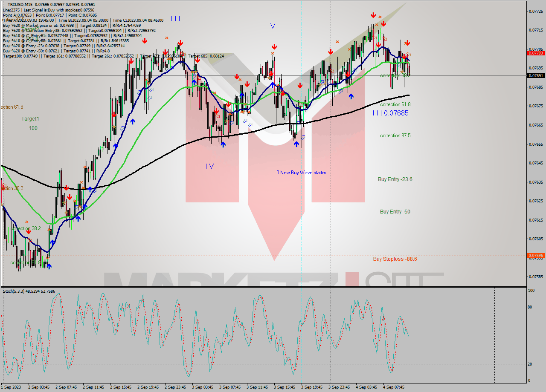Click the '4 Sep 03:45' time axis label
Screen dimensions: 546x392
click(366, 387)
